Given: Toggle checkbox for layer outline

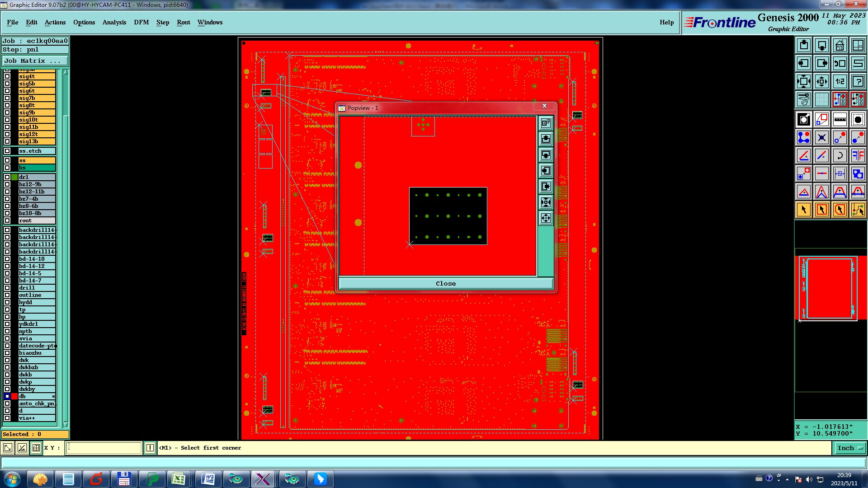Looking at the screenshot, I should (x=7, y=295).
